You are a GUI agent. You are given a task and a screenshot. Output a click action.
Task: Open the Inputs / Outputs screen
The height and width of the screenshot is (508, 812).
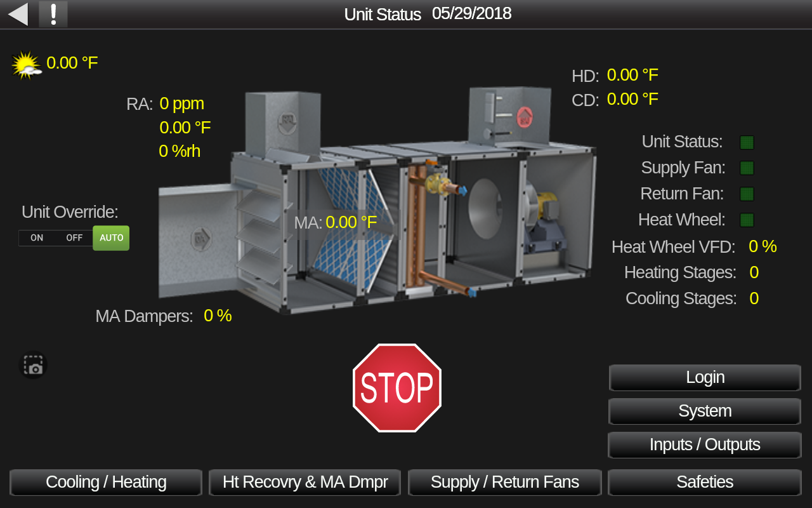point(705,445)
